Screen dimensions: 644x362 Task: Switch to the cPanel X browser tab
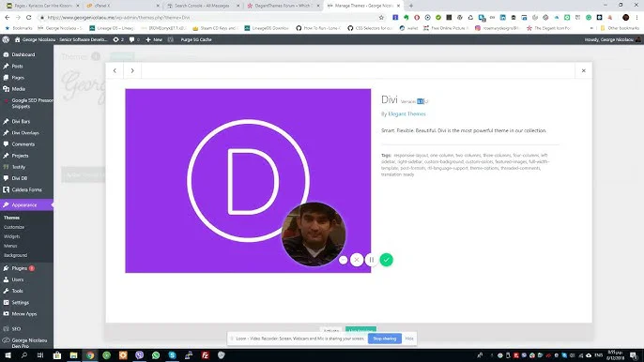click(122, 6)
